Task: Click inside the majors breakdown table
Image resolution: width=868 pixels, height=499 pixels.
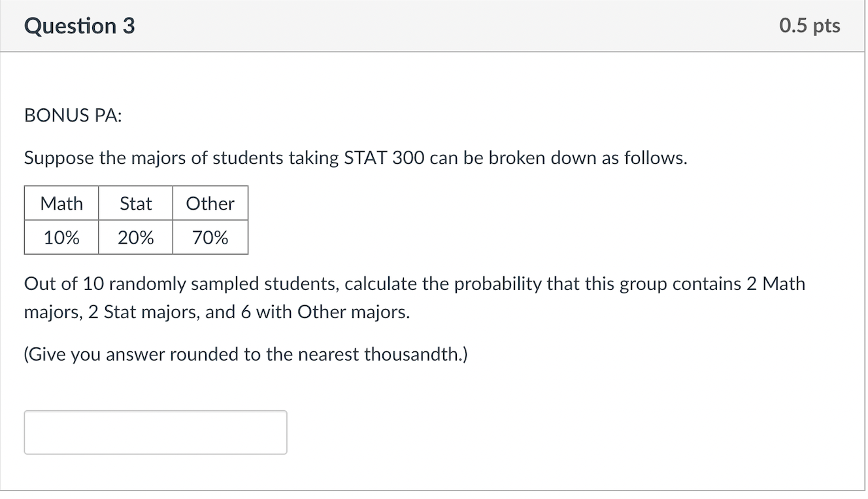Action: 136,220
